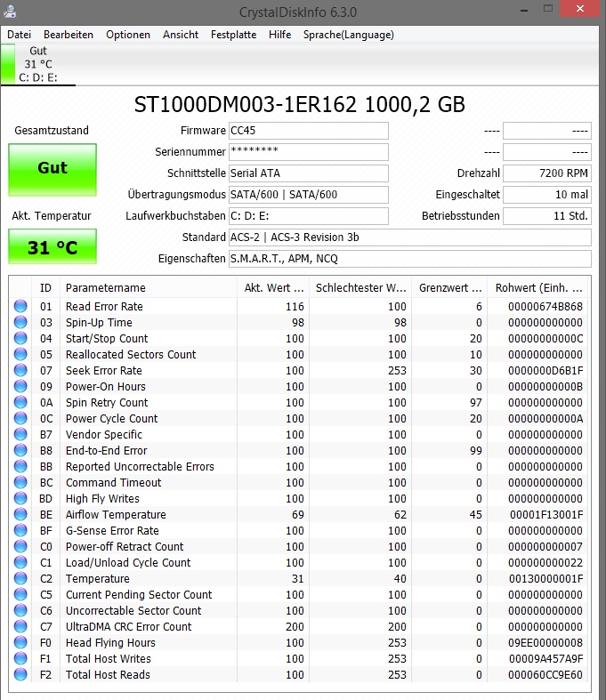Click the blue status orb for Load/Unload Cycle Count
This screenshot has height=700, width=606.
click(x=20, y=562)
